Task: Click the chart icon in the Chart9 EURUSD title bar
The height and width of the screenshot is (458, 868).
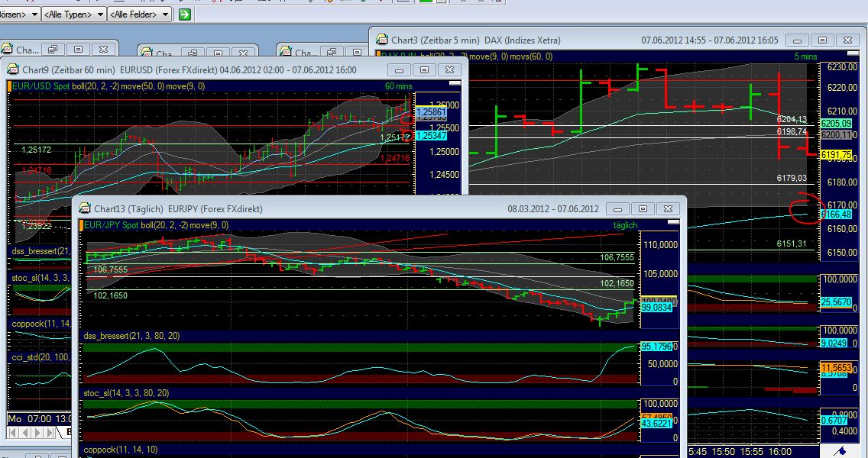Action: click(14, 70)
